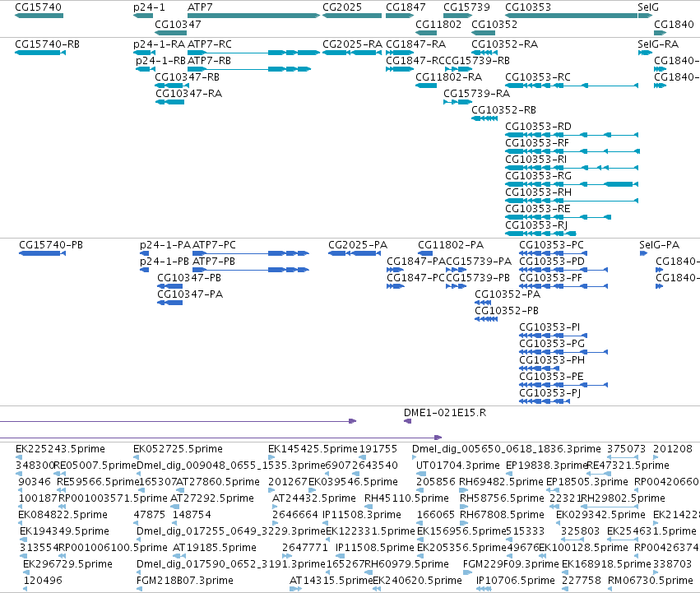Click the CG10352-PA protein label
This screenshot has width=700, height=593.
coord(508,294)
